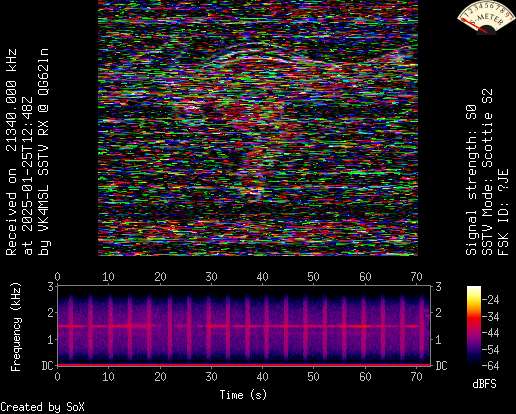Click the 1.5 kHz tone line in spectrogram
516x414 pixels.
pos(237,326)
